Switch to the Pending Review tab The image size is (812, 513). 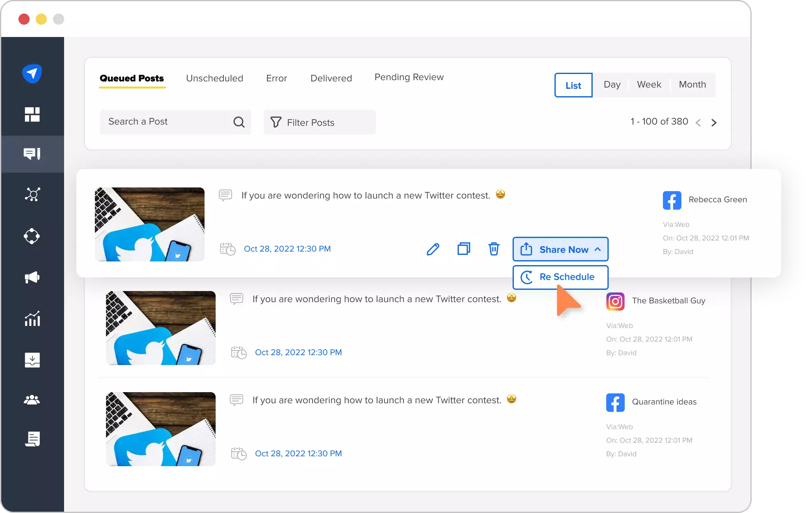[x=409, y=77]
